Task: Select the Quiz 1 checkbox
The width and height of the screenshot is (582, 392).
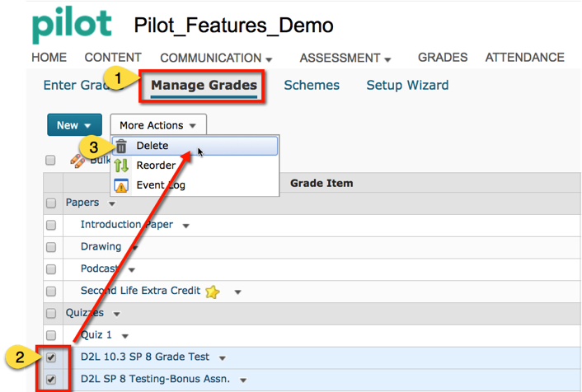Action: [x=51, y=336]
